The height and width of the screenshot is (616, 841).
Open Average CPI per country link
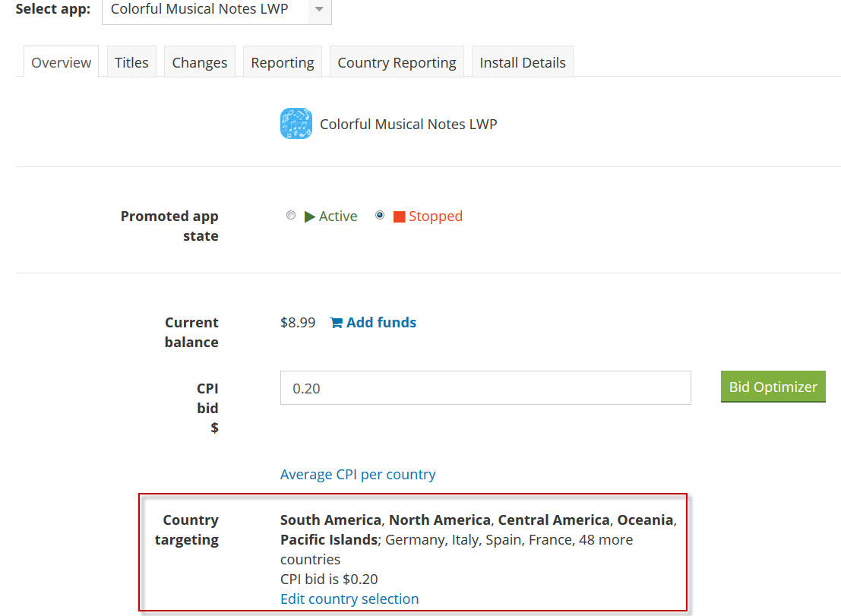tap(358, 475)
